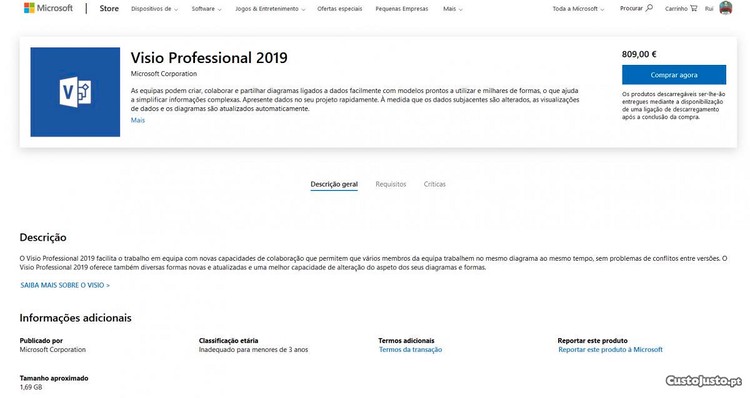Click the Comprar agora button

(x=674, y=75)
